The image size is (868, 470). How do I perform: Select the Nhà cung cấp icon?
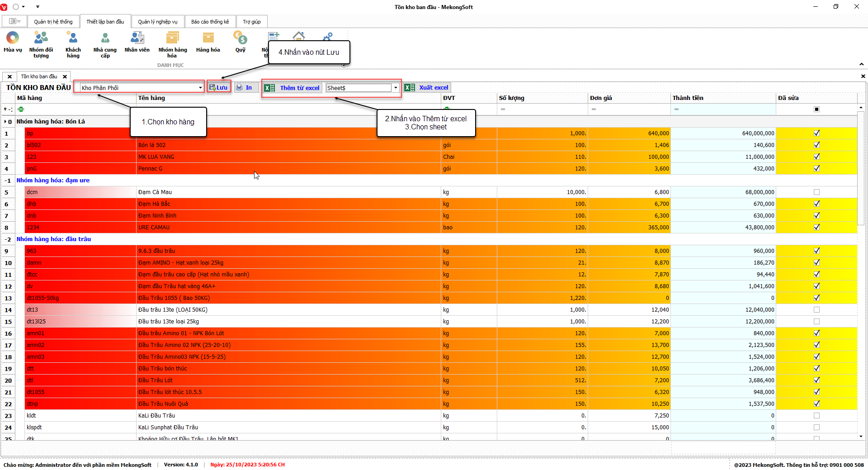pos(105,38)
